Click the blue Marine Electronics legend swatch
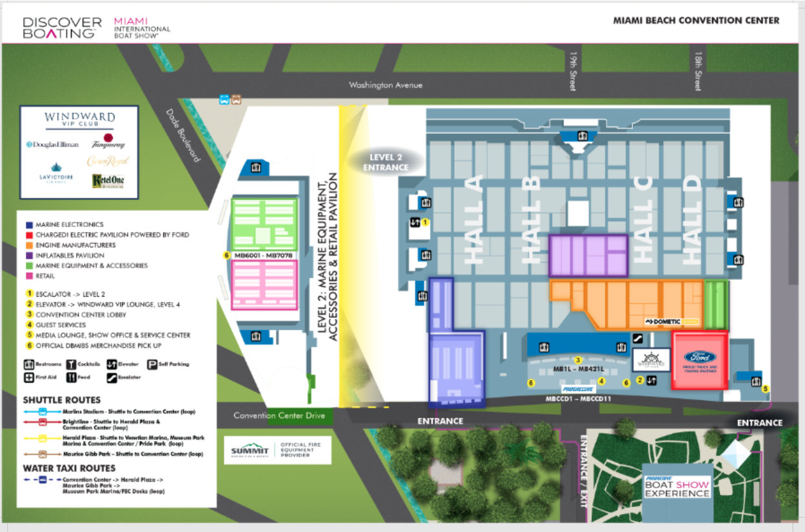 [x=29, y=224]
